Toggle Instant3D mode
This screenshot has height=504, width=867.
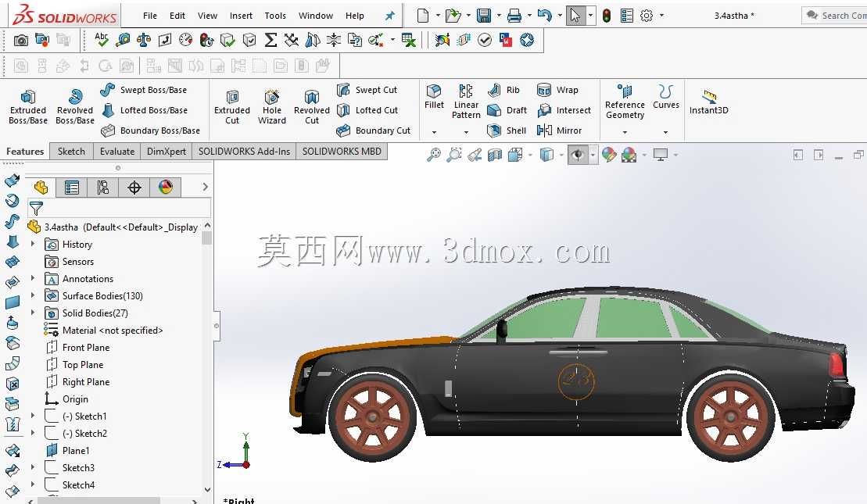tap(709, 102)
